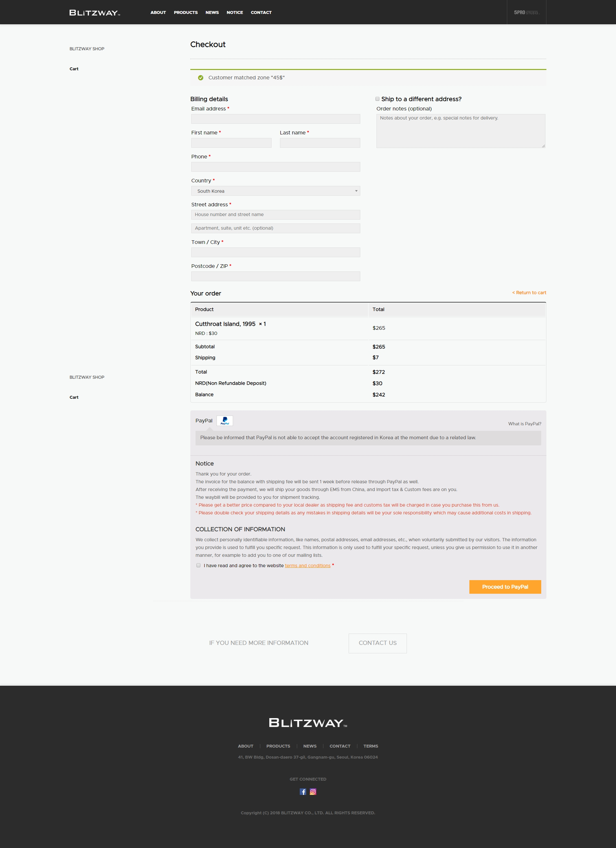Click the large Blitzway footer logo
This screenshot has width=616, height=848.
(308, 723)
